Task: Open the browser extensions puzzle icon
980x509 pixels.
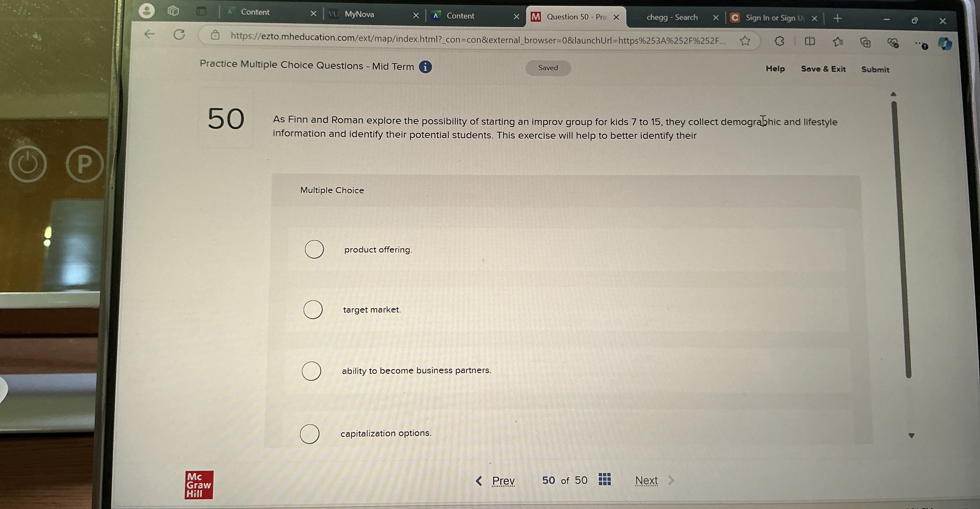Action: 779,41
